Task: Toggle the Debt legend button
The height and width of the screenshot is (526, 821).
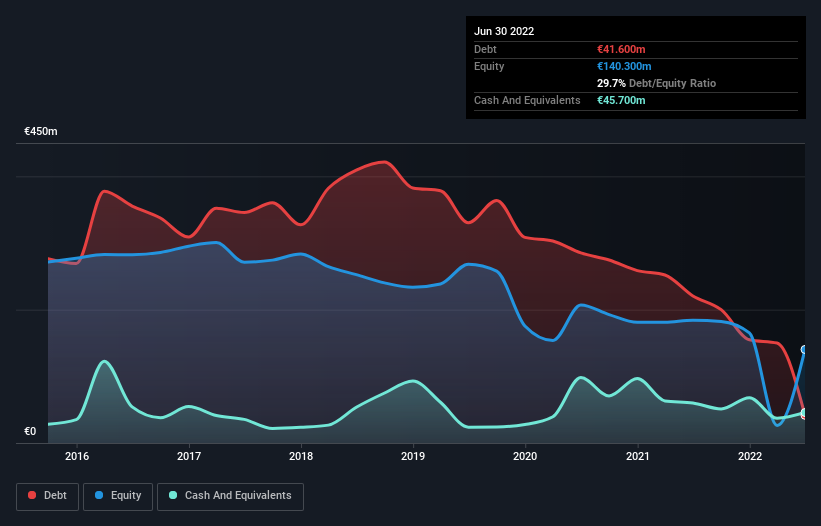Action: click(47, 496)
